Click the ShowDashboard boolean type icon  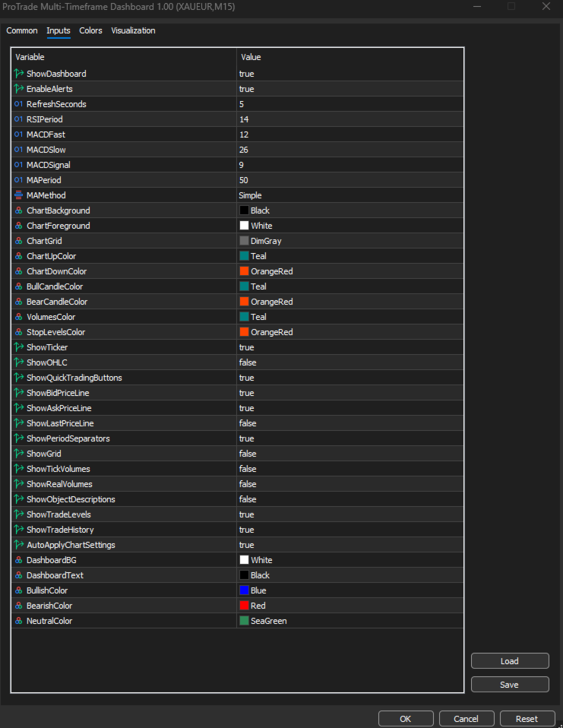coord(19,74)
